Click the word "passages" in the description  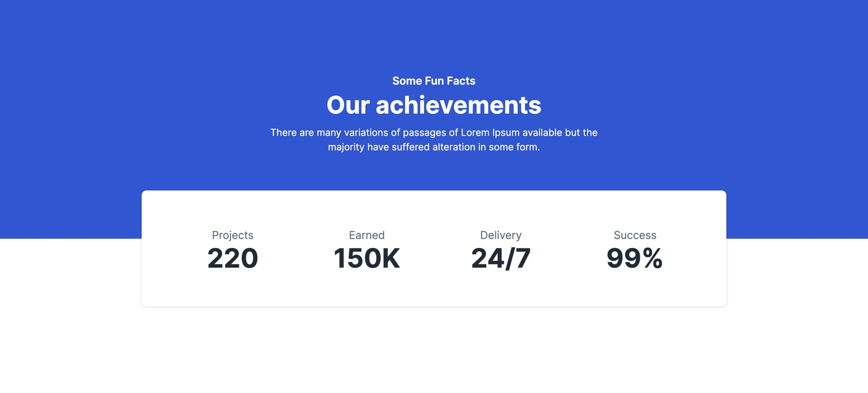tap(424, 133)
